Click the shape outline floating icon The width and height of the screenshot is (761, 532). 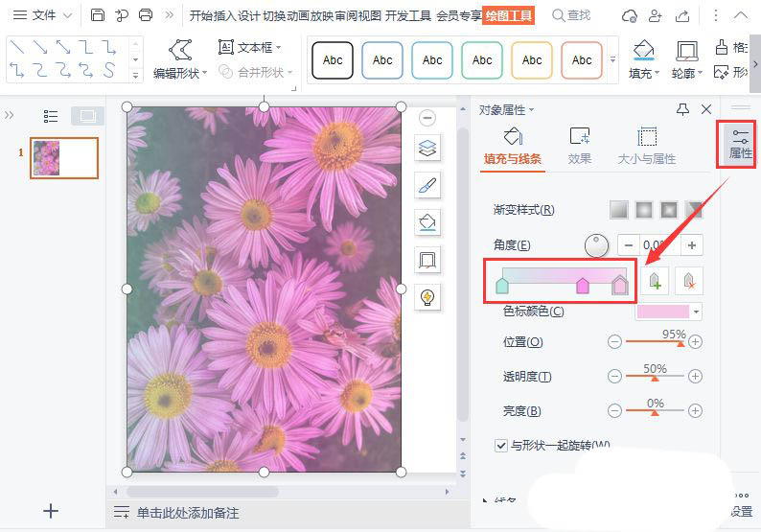click(x=427, y=260)
